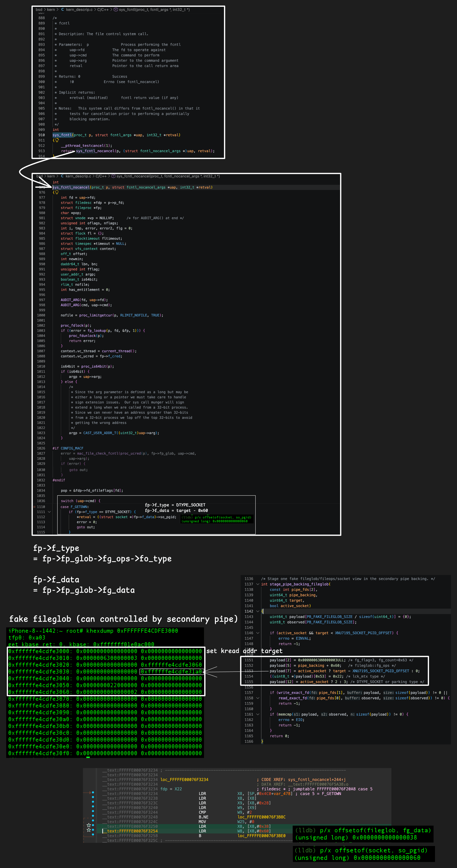The height and width of the screenshot is (868, 457).
Task: Click the C file icon in sys_fcntl( breadcrumb
Action: coord(63,9)
